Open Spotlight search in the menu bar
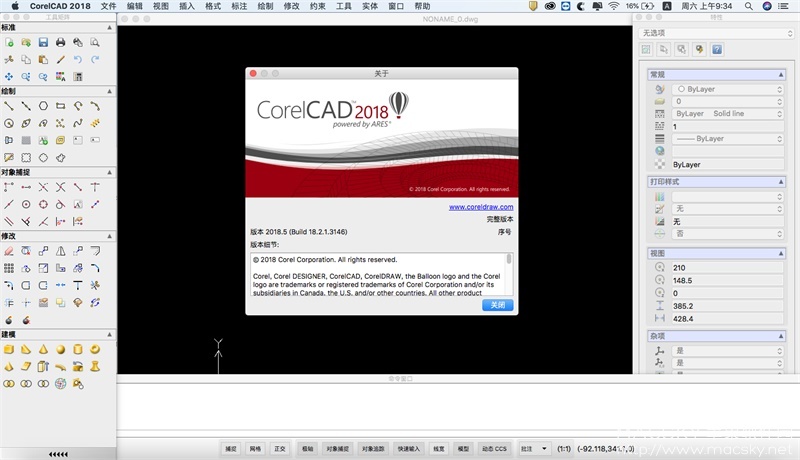 pos(748,6)
